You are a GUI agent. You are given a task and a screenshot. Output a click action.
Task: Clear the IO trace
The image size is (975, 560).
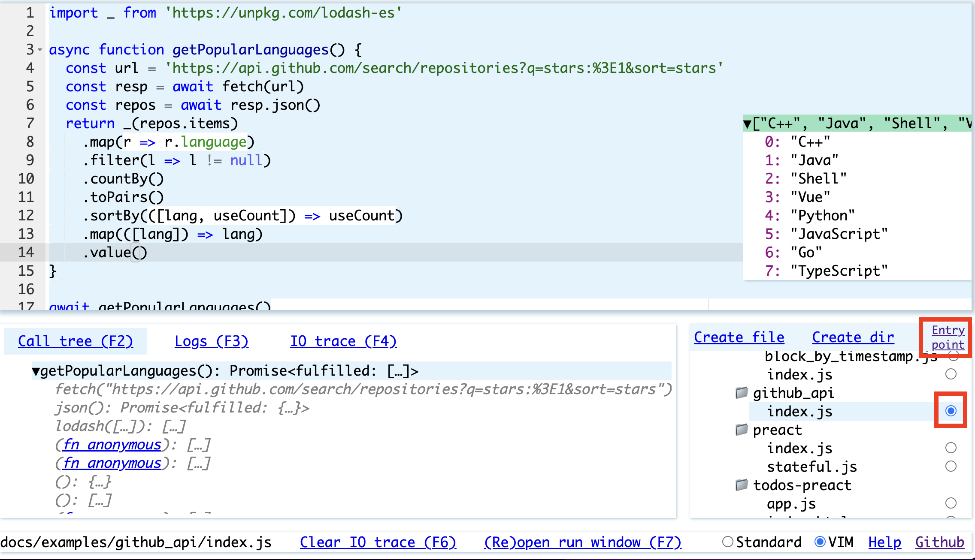tap(378, 542)
